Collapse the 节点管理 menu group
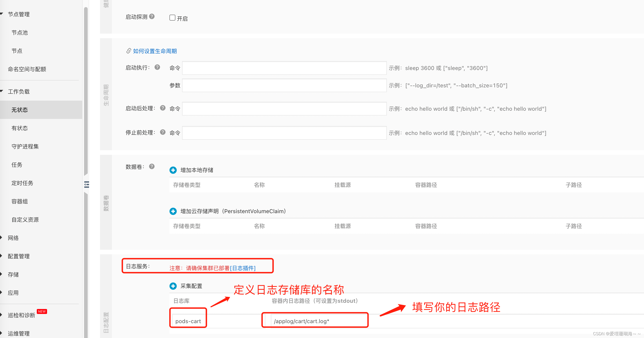The image size is (644, 338). [x=2, y=14]
